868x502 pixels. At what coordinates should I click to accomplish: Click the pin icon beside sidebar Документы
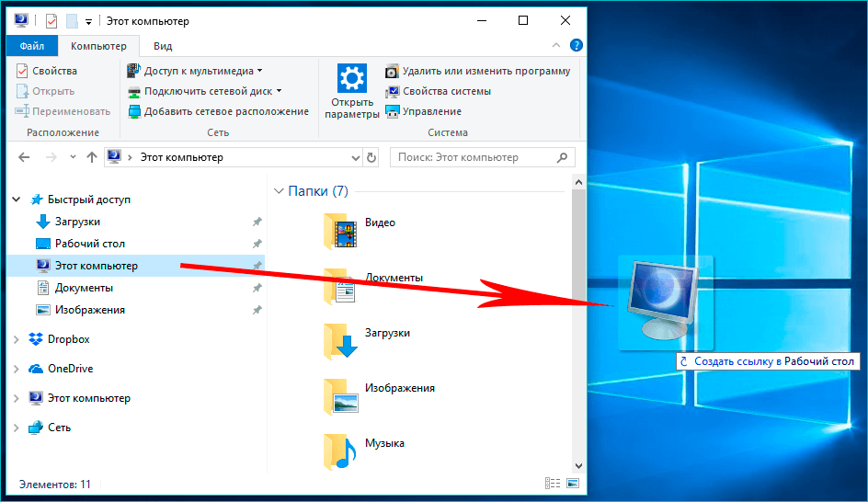(x=257, y=288)
